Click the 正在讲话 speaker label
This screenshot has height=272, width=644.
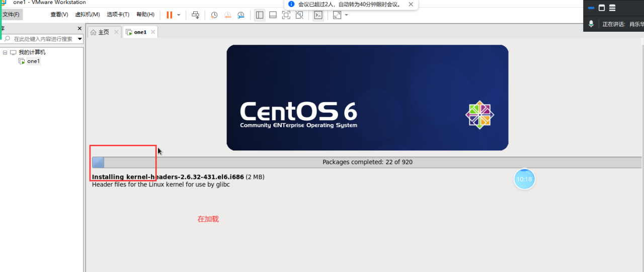click(614, 24)
